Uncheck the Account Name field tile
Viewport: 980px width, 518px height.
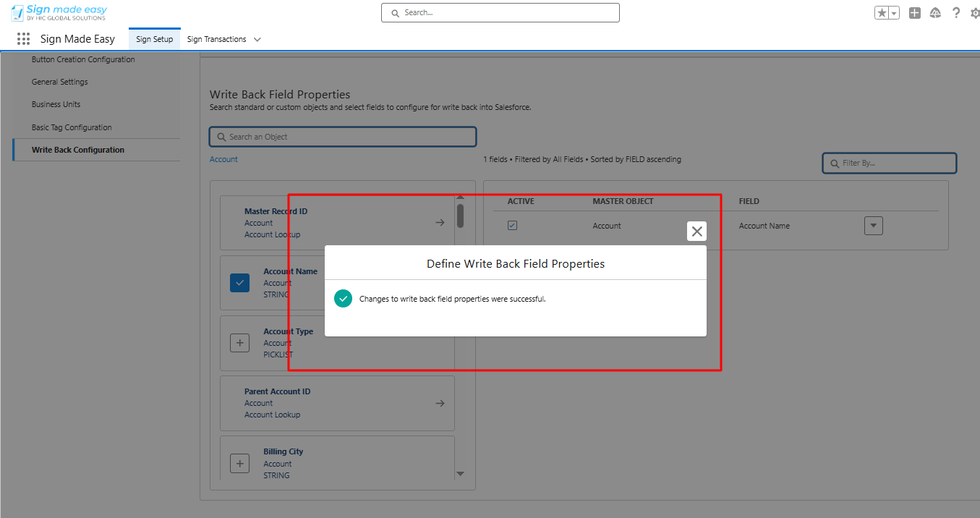(x=240, y=283)
